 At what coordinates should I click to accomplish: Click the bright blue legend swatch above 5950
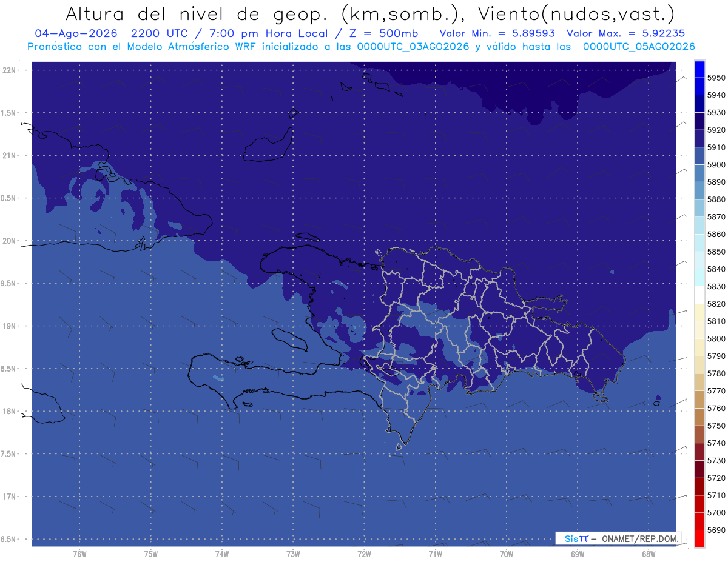pos(699,69)
